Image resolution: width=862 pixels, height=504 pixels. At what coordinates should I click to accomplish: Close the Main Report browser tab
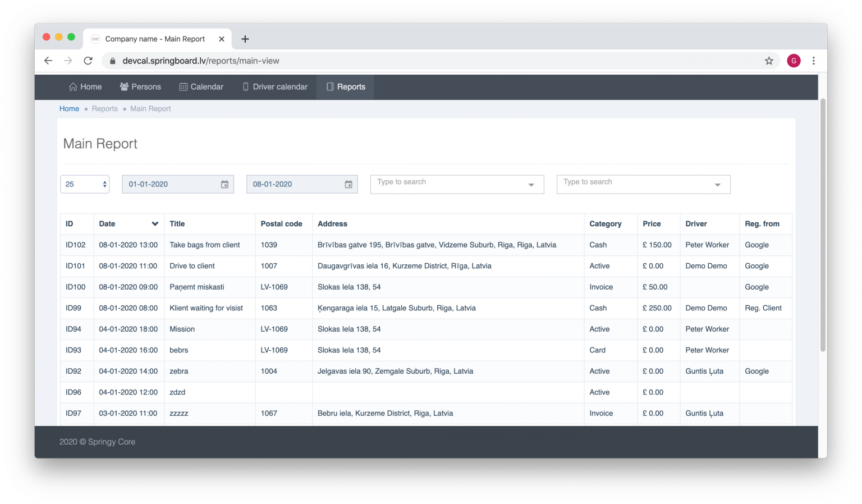pos(222,39)
